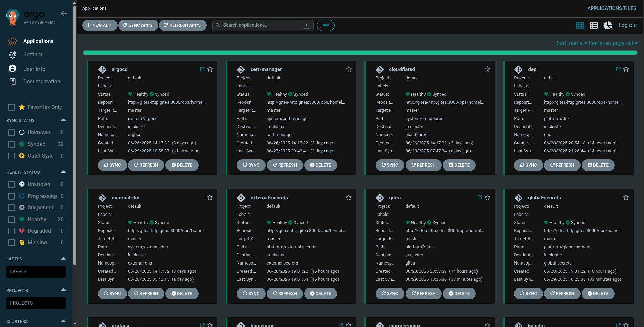Star the cloudflared application

click(x=487, y=69)
